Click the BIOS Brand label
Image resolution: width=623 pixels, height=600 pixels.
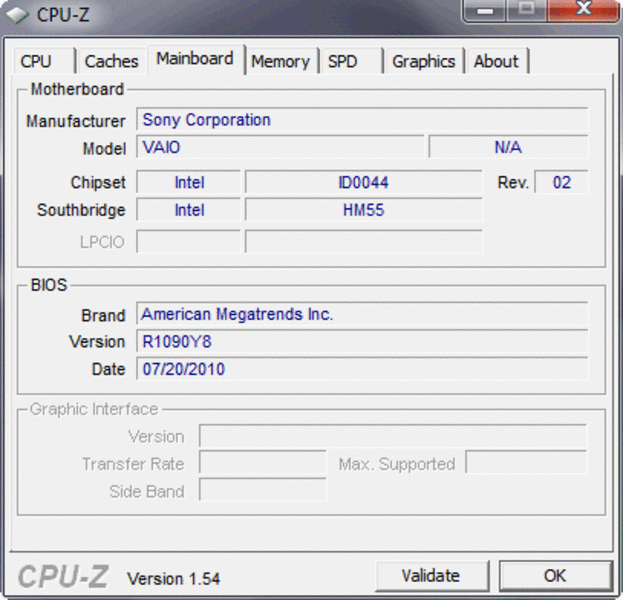pyautogui.click(x=103, y=315)
